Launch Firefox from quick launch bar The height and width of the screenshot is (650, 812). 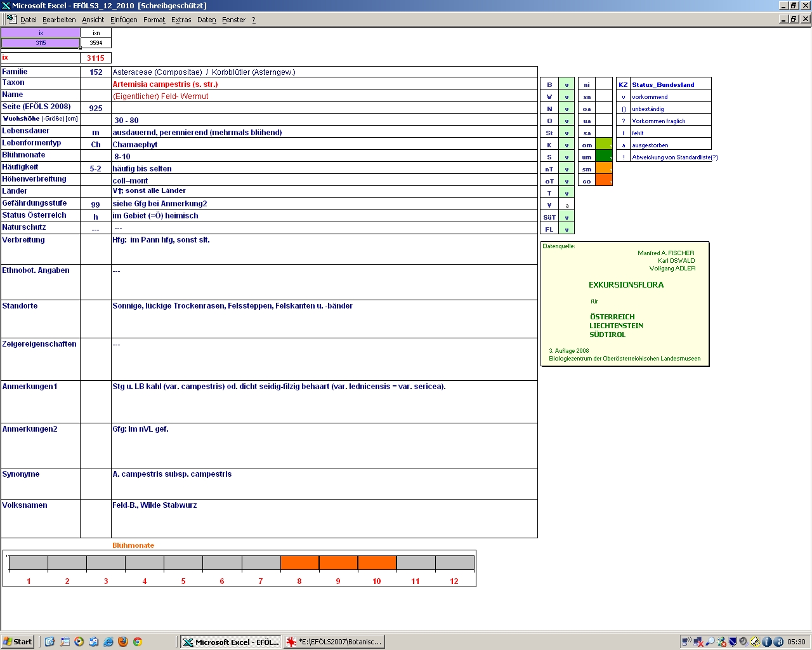[122, 642]
